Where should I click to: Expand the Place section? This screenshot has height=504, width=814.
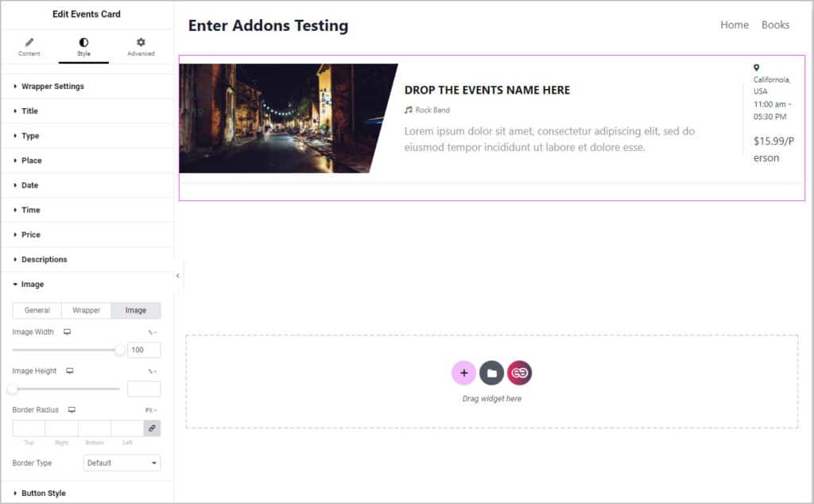point(87,161)
